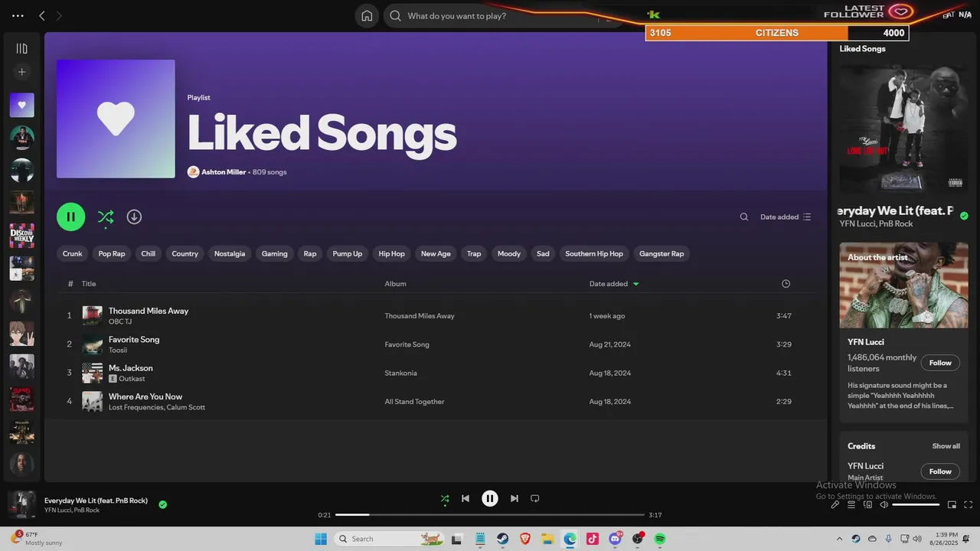Download the Liked Songs playlist

click(x=134, y=217)
